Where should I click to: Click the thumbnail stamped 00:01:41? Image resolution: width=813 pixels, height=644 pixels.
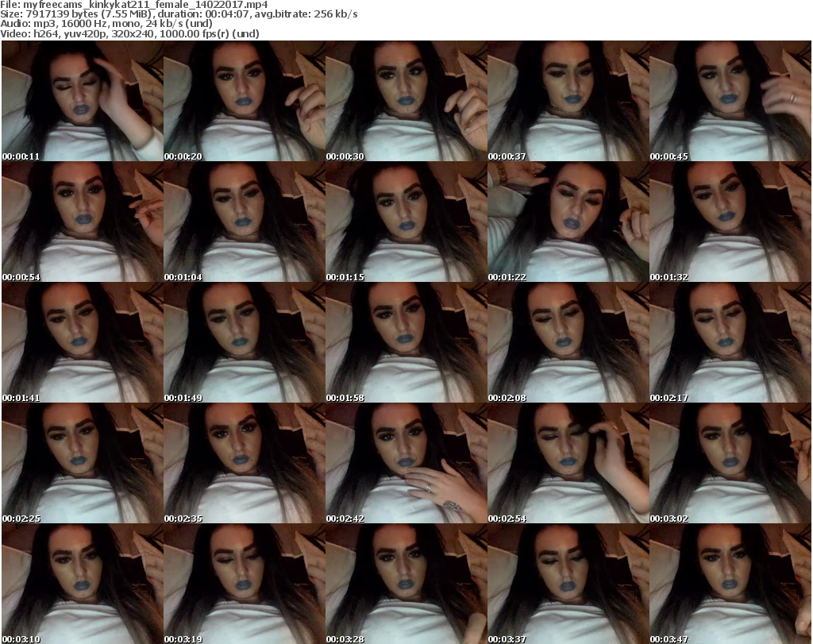[83, 343]
